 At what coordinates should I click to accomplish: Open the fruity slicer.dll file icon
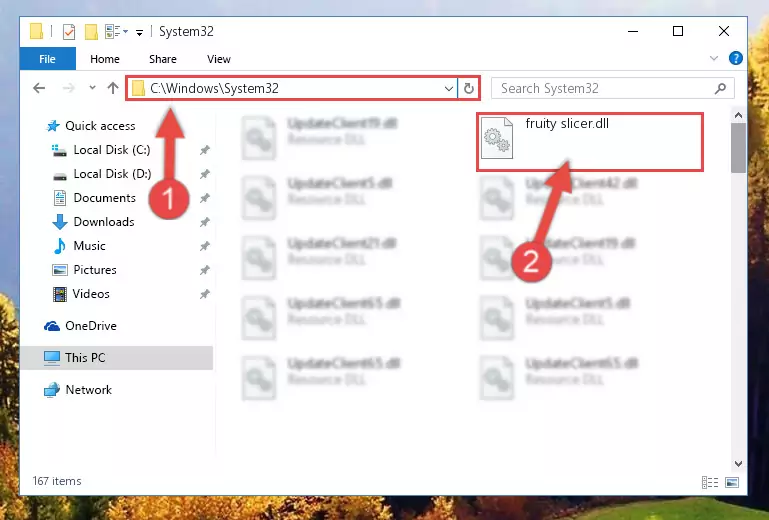coord(496,138)
